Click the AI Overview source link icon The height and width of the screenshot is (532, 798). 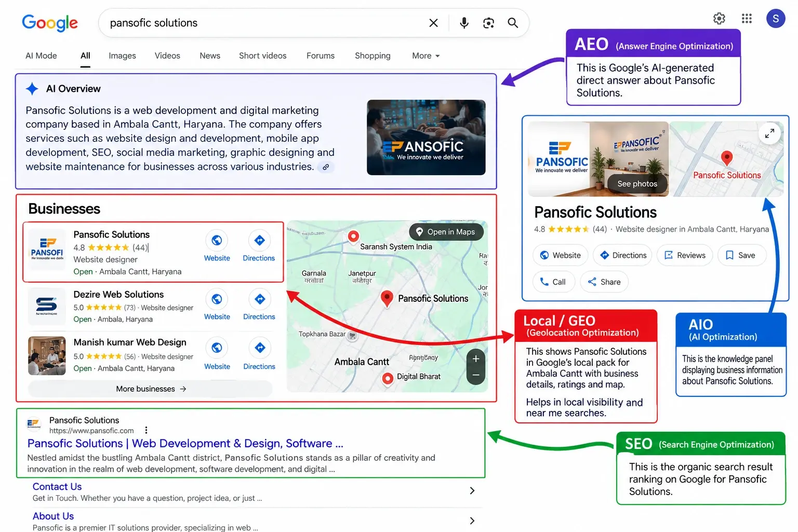pyautogui.click(x=326, y=167)
